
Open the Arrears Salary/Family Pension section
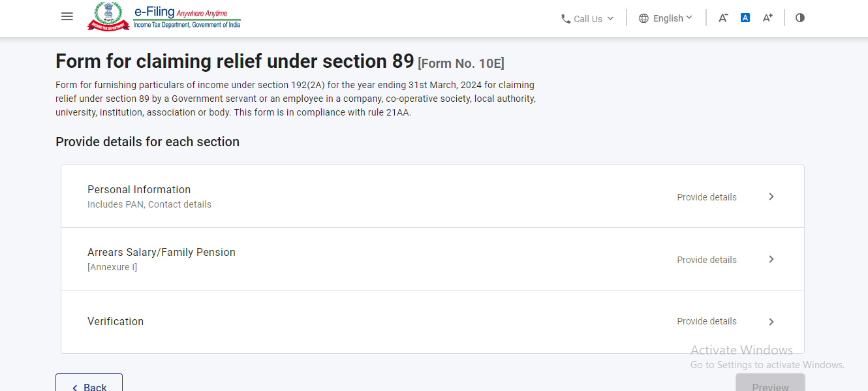[161, 253]
